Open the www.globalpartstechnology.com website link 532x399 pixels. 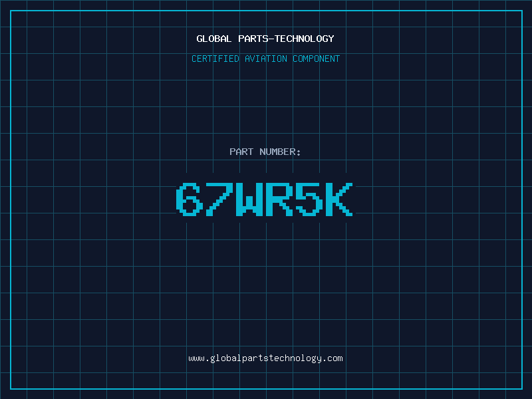tap(265, 358)
